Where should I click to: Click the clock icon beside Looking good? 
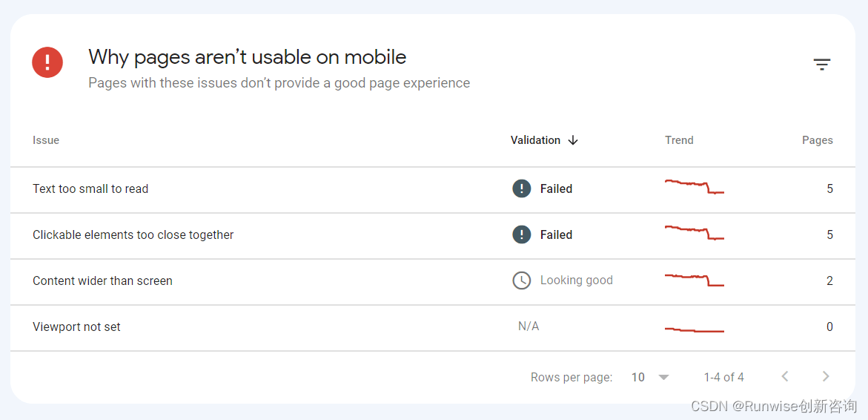(x=522, y=280)
